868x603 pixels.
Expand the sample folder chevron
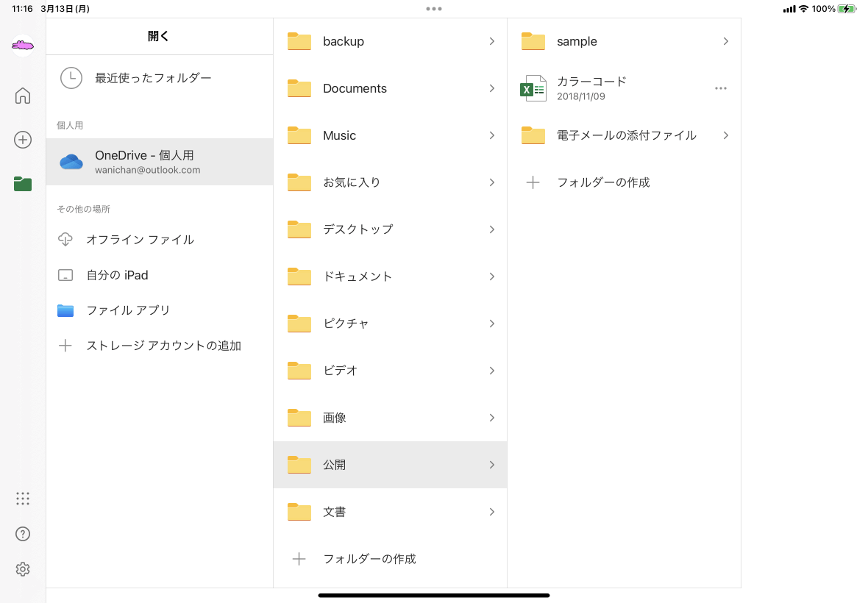[725, 41]
